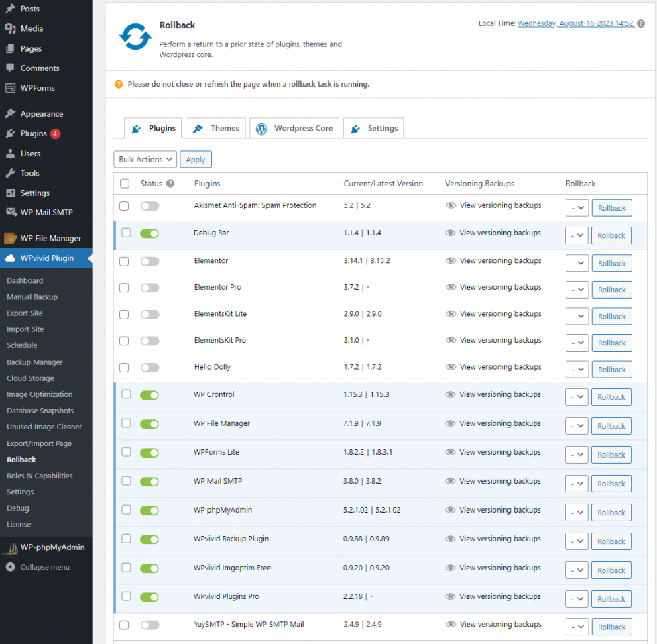The width and height of the screenshot is (657, 644).
Task: Select the WP Mail SMTP sidebar icon
Action: click(10, 213)
